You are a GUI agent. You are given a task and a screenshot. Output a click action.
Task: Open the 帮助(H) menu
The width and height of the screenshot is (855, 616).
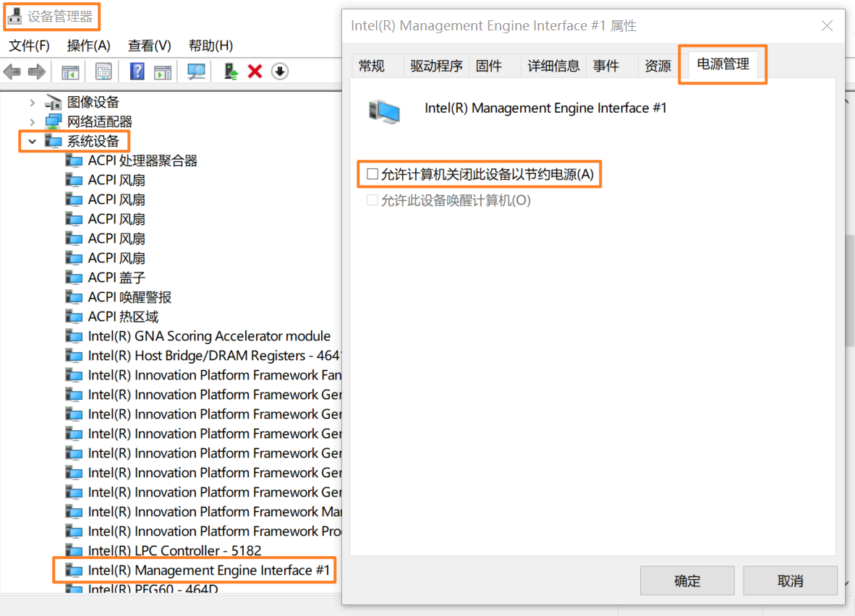(x=210, y=46)
